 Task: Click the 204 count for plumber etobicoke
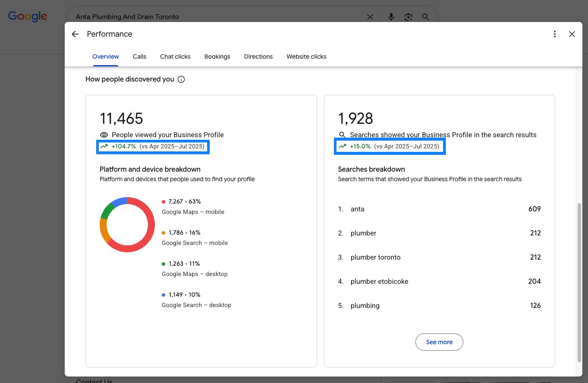click(535, 281)
